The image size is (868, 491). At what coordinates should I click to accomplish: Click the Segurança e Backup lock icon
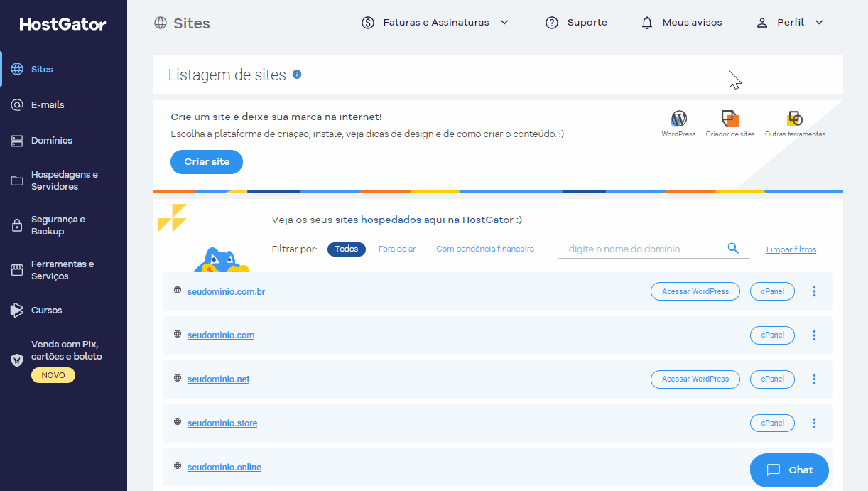[x=17, y=225]
